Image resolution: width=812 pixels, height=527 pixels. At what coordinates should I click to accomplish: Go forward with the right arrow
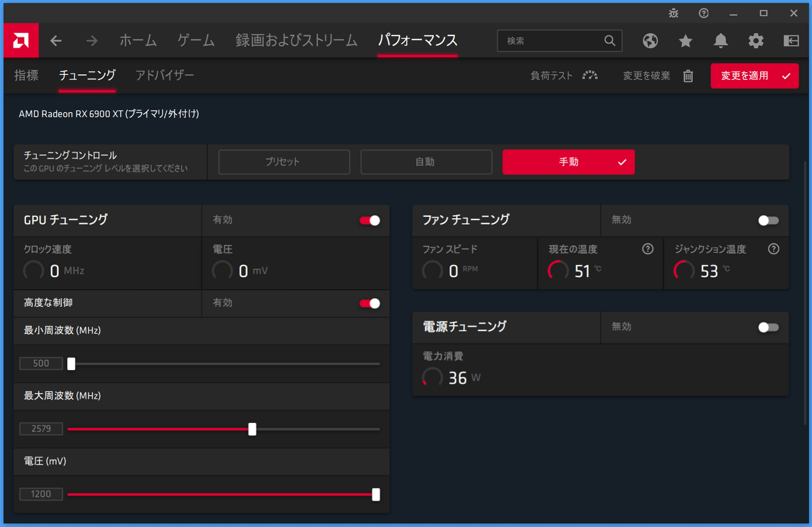click(92, 41)
